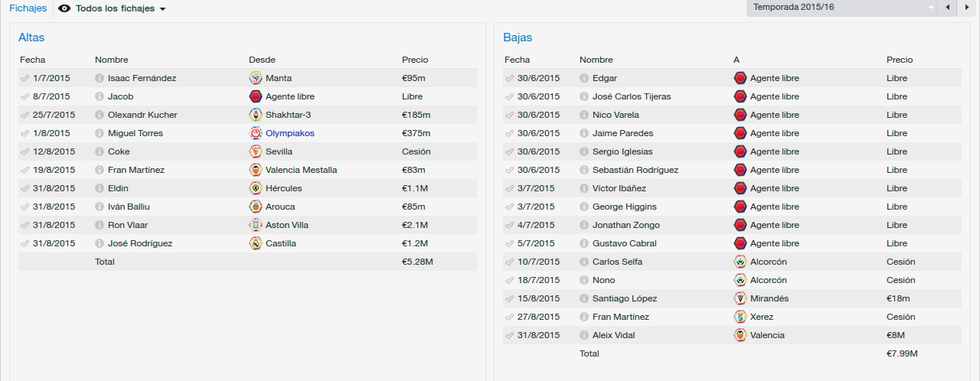Image resolution: width=980 pixels, height=381 pixels.
Task: Open the Fichajes tab
Action: click(28, 8)
